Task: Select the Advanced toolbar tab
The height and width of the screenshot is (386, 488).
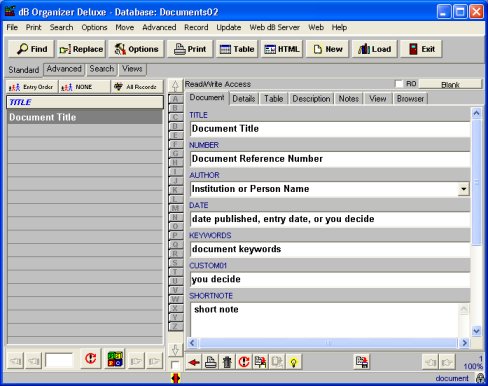Action: (64, 69)
